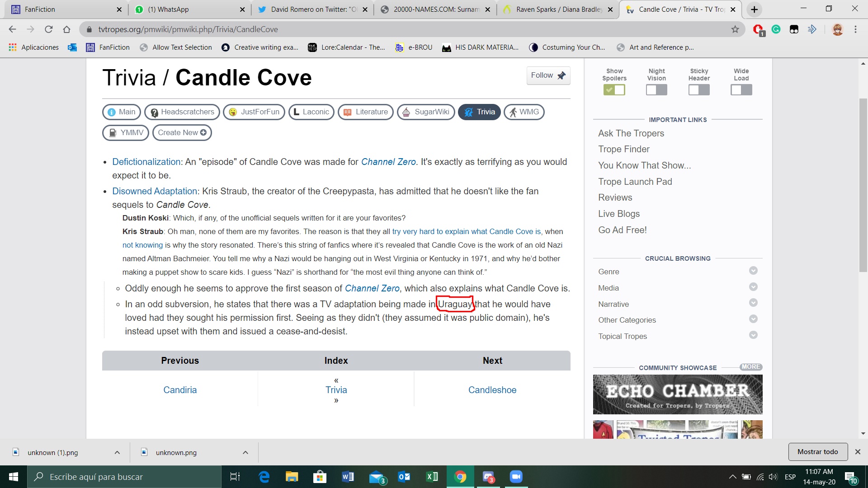Open the FanFiction bookmark
This screenshot has width=868, height=488.
(x=108, y=47)
